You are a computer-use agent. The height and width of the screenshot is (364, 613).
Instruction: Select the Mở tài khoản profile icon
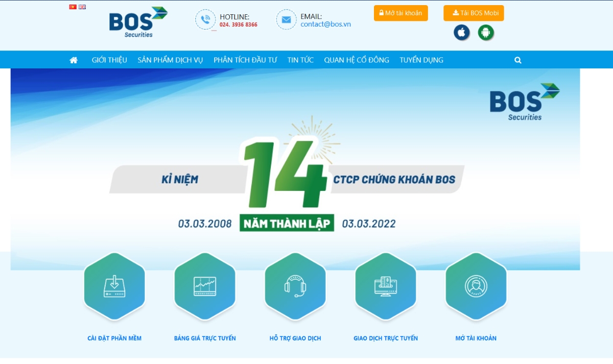click(476, 287)
